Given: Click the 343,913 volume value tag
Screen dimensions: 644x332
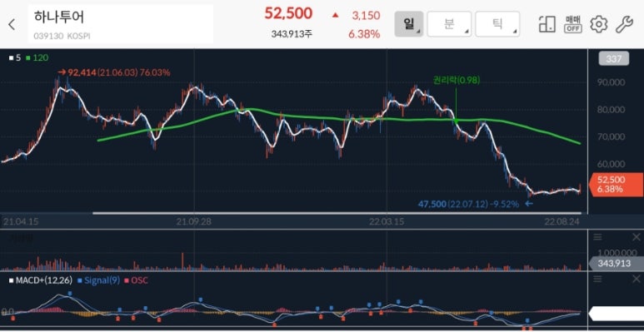Looking at the screenshot, I should pos(616,264).
